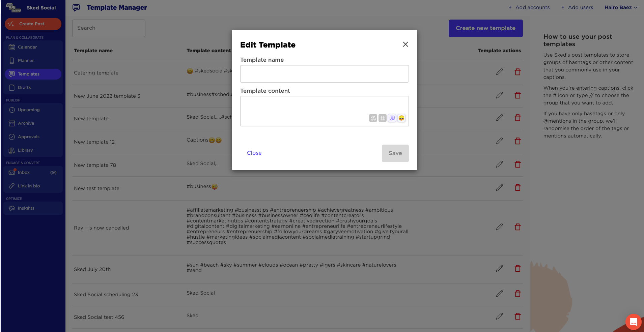Expand the Hairo Baez account dropdown
This screenshot has height=332, width=644.
tap(621, 7)
